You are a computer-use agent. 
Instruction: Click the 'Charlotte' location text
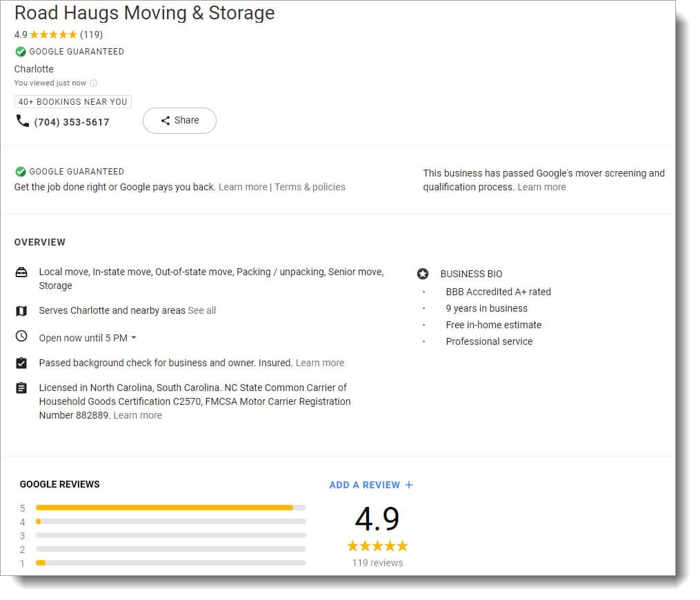coord(34,69)
